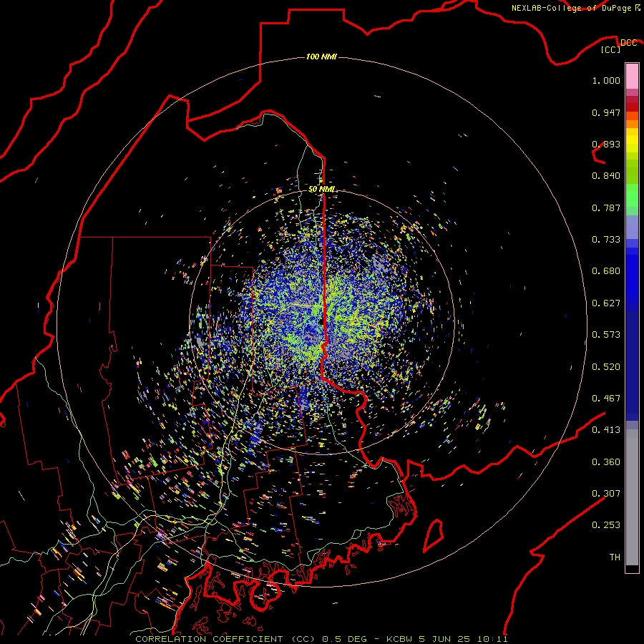
Task: Click the 0.360 color bar value
Action: [606, 462]
